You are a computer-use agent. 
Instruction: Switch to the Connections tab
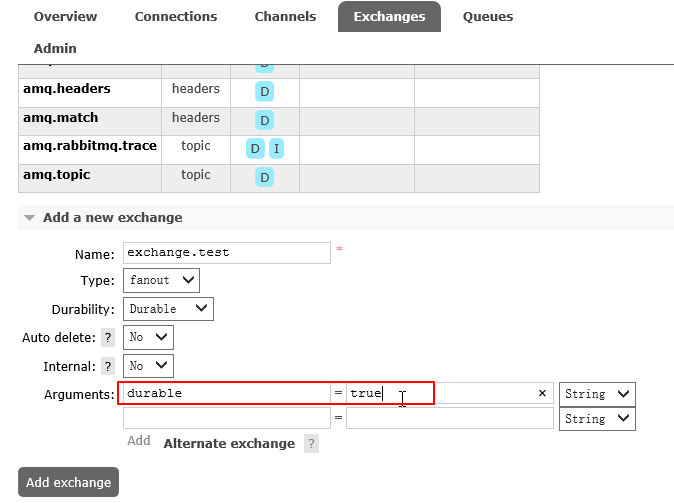tap(176, 16)
